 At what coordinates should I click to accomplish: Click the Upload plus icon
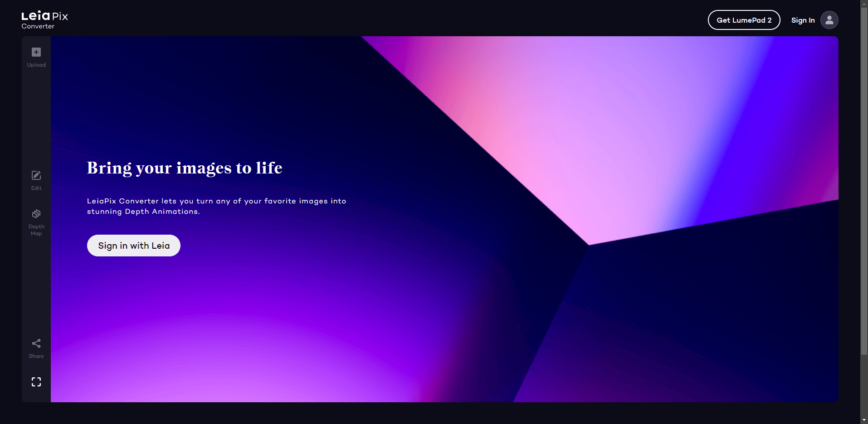36,52
